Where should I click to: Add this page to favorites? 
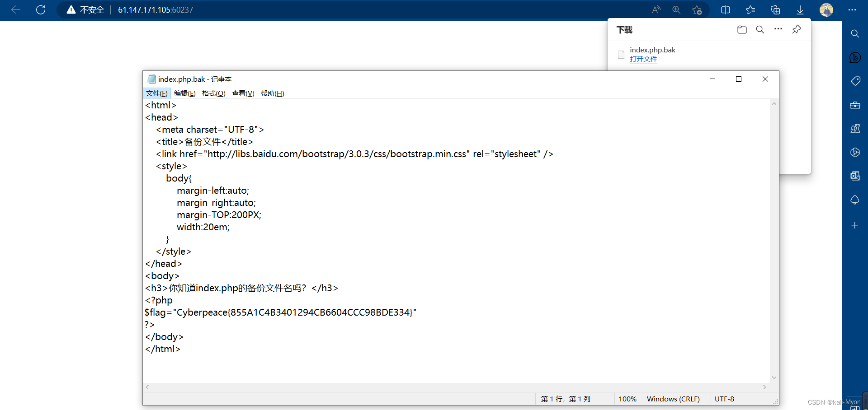[697, 10]
